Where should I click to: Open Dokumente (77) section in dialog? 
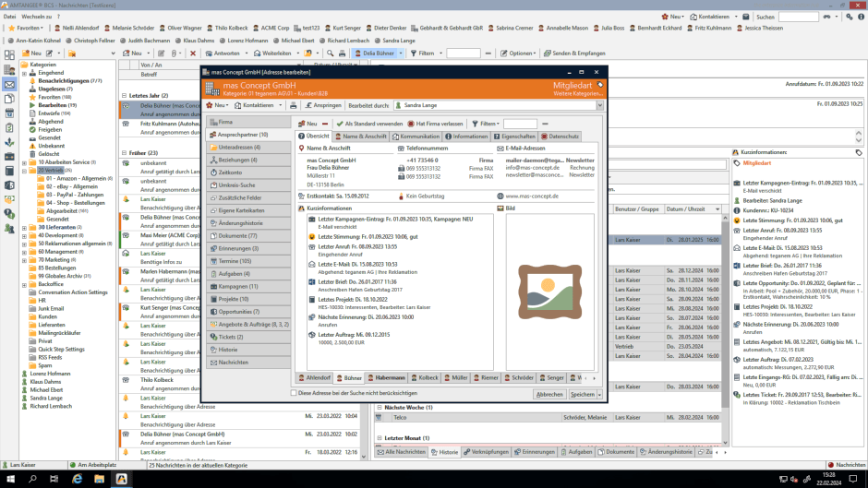point(248,236)
